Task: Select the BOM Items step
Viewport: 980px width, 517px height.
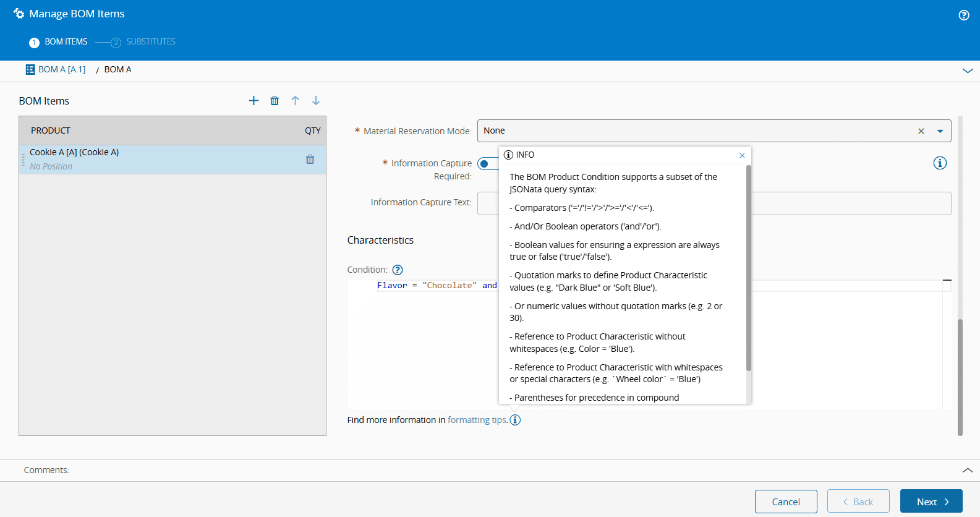Action: click(66, 42)
